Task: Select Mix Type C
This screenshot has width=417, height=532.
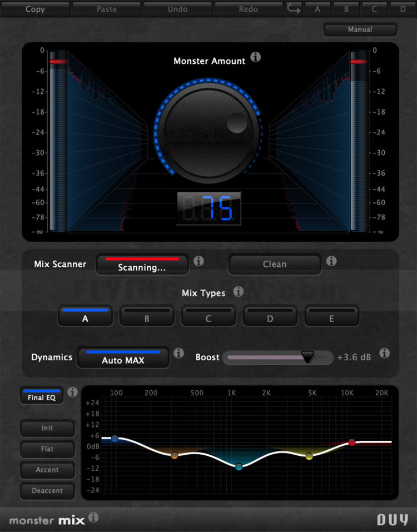Action: click(x=209, y=316)
